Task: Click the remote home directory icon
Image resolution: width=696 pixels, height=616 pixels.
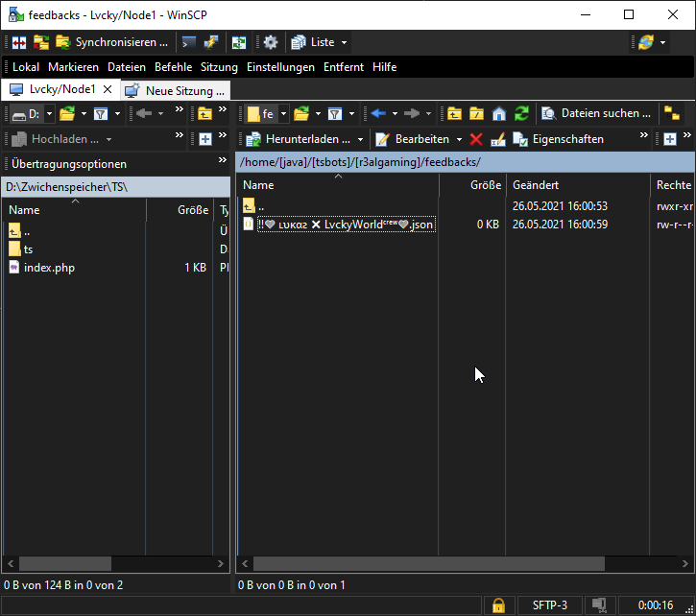Action: tap(499, 113)
